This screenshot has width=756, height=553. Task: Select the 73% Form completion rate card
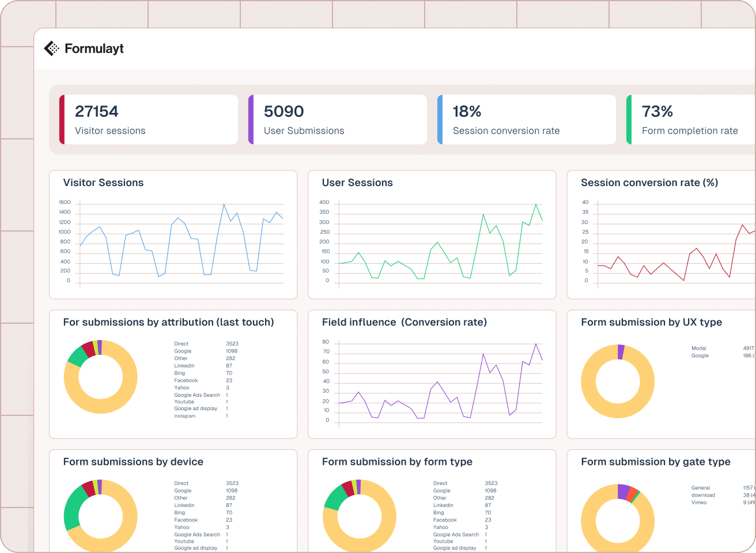[x=691, y=119]
